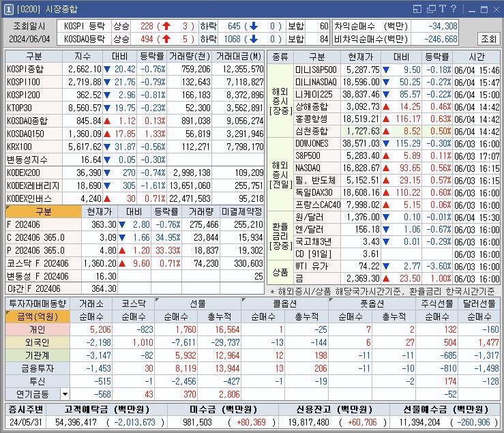504x433 pixels.
Task: Select the KOSDAQ150 row label
Action: [x=33, y=134]
